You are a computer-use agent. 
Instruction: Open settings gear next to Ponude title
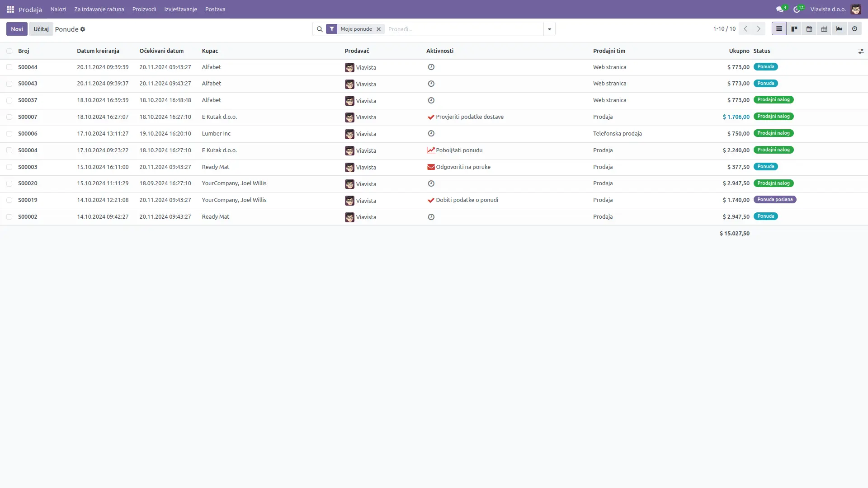[x=83, y=29]
